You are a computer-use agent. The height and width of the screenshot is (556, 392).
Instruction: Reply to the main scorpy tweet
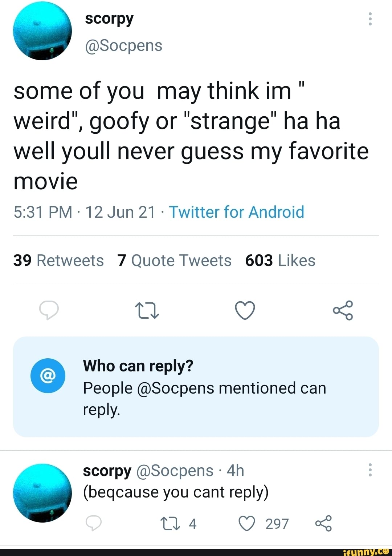[x=49, y=310]
